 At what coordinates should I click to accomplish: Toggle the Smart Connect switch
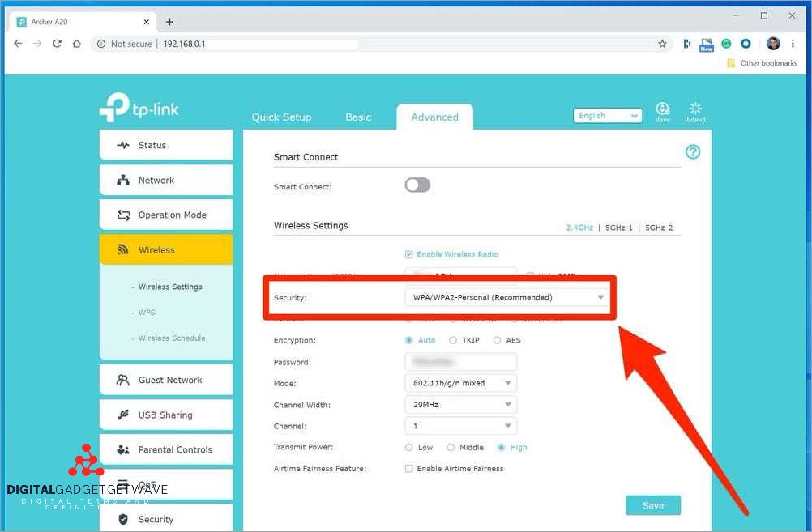(417, 185)
